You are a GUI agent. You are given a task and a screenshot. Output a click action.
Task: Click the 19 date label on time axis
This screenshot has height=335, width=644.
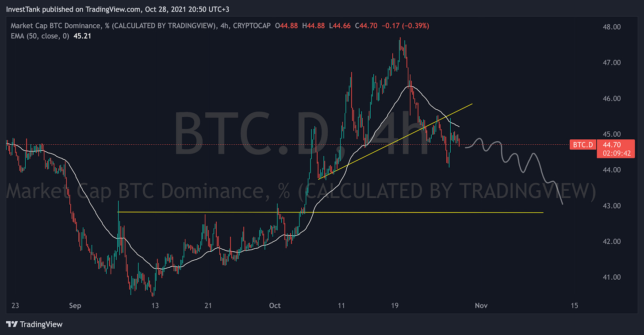coord(395,306)
